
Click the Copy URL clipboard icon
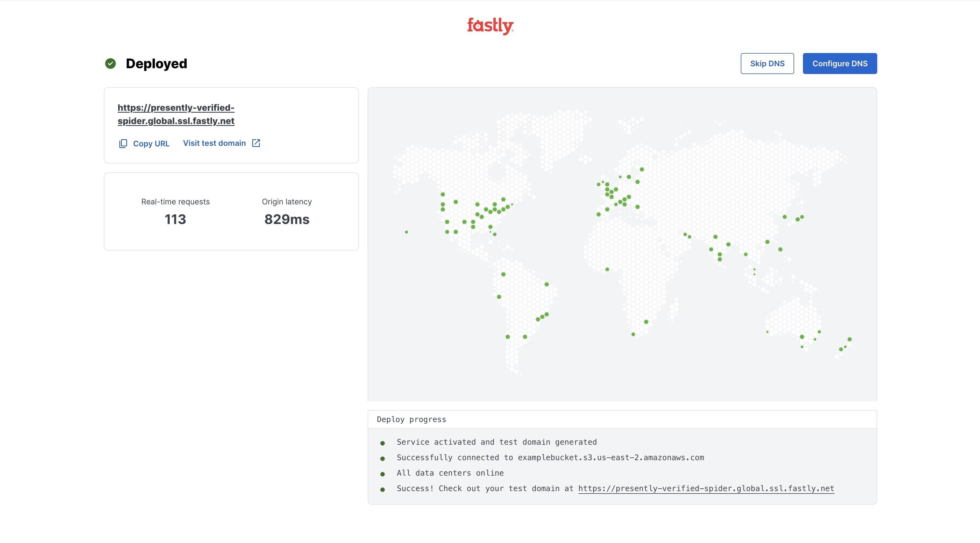click(x=123, y=143)
